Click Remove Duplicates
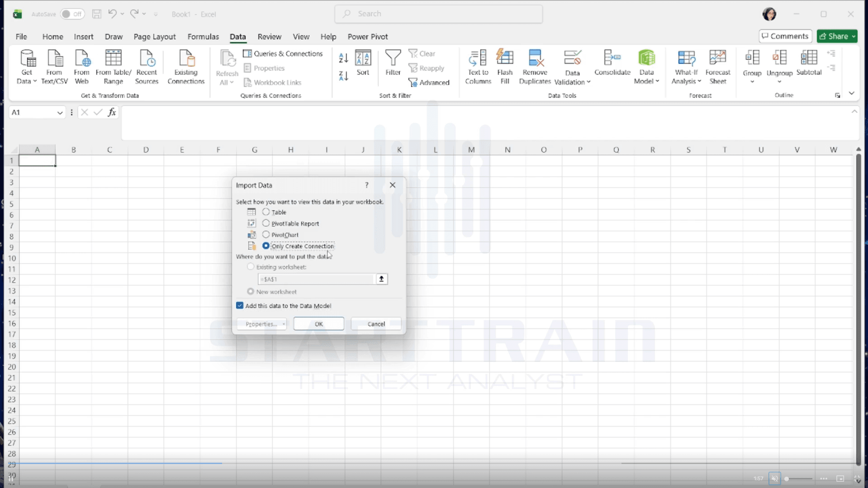The image size is (868, 488). pos(535,67)
